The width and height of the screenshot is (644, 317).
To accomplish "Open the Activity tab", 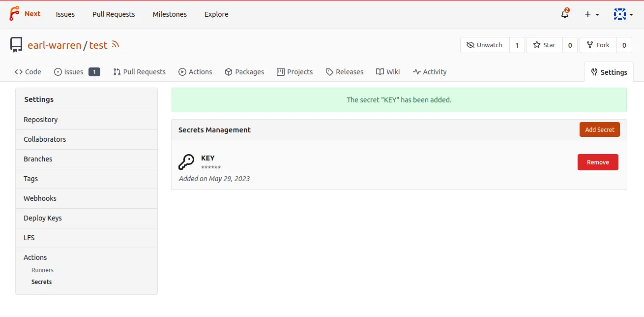I will (430, 72).
